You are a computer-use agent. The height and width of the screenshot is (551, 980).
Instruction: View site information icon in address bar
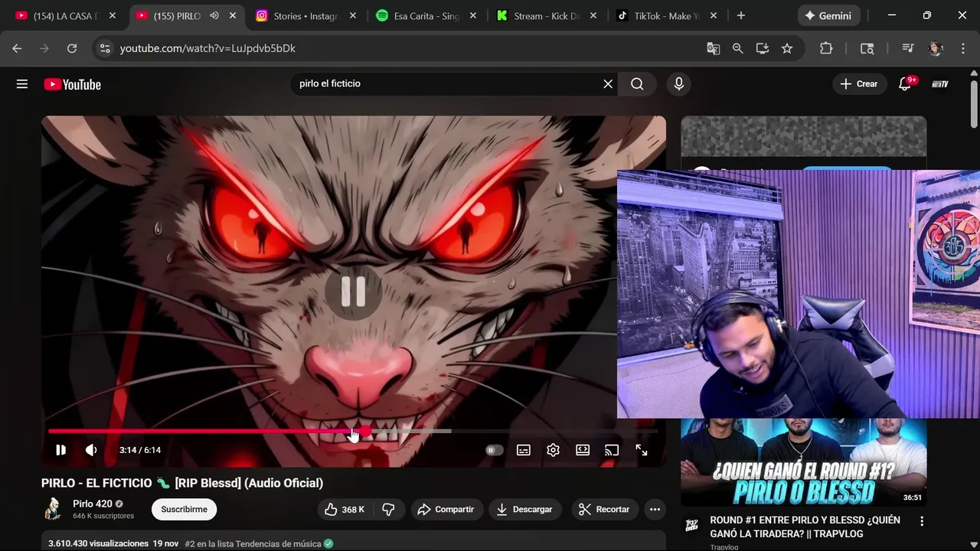click(x=105, y=48)
